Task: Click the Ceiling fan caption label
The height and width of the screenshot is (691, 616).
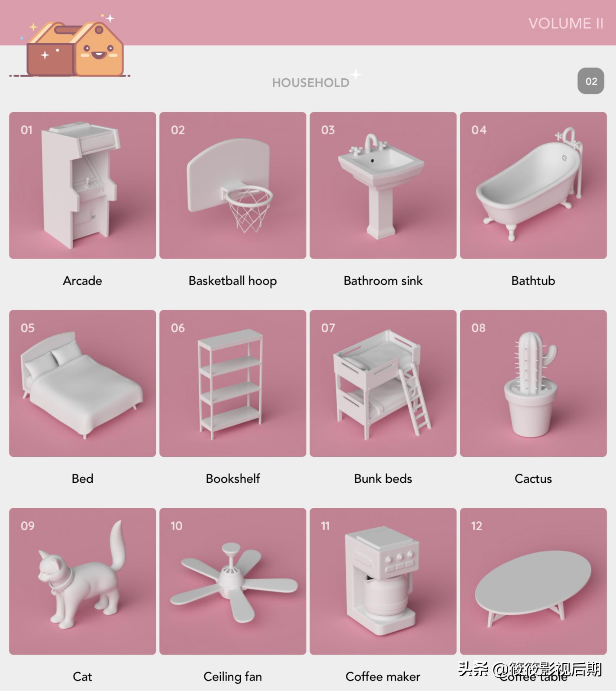Action: pyautogui.click(x=233, y=677)
